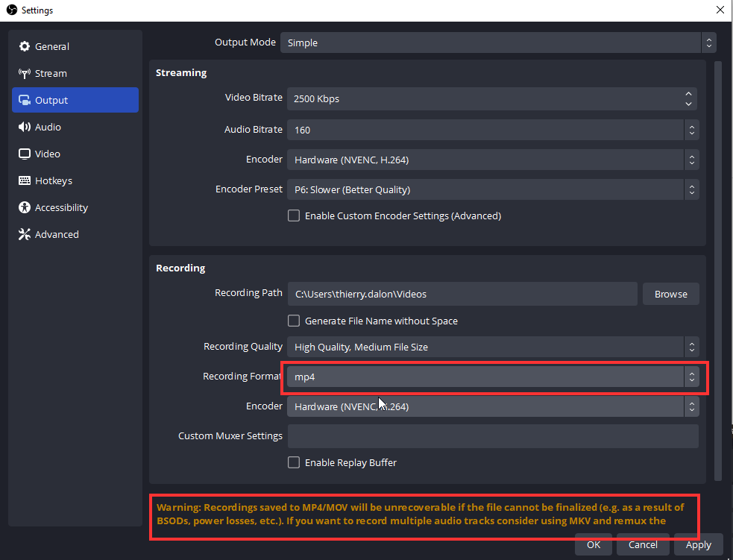
Task: Open the Streaming Encoder dropdown
Action: click(493, 160)
